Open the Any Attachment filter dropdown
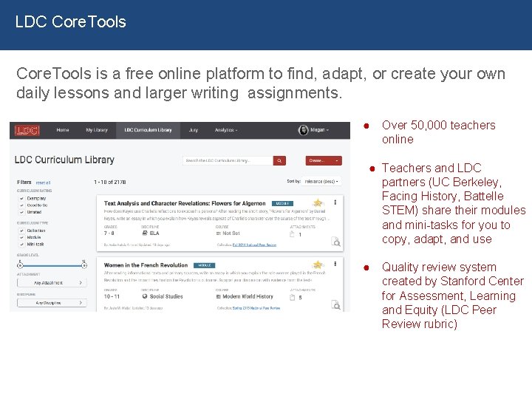The image size is (532, 399). coord(52,282)
